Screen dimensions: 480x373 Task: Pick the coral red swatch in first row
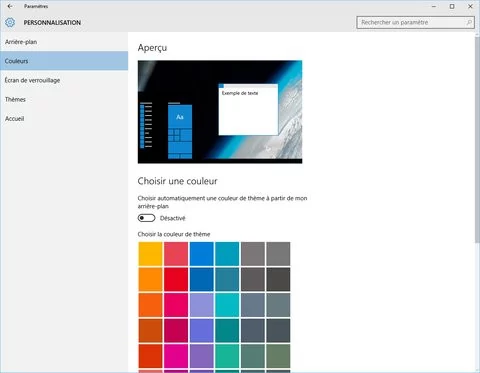176,254
